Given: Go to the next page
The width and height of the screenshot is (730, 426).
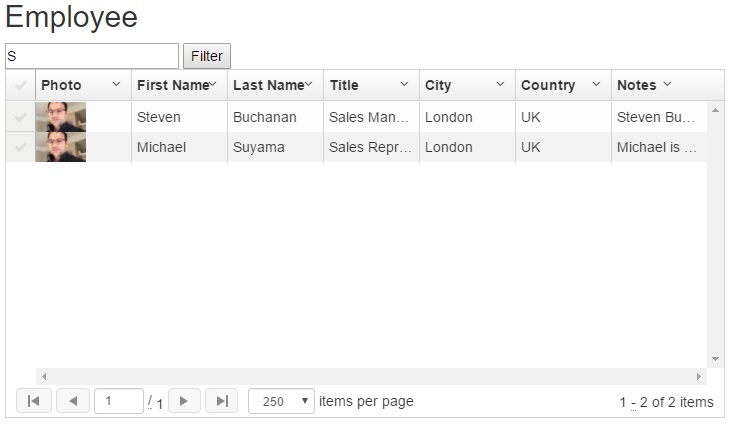Looking at the screenshot, I should click(x=184, y=401).
